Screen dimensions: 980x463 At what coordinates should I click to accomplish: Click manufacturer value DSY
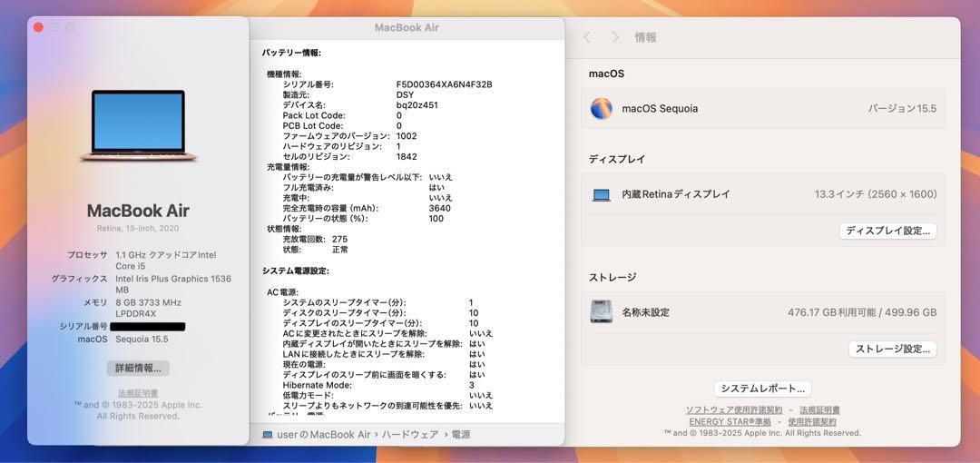[405, 94]
